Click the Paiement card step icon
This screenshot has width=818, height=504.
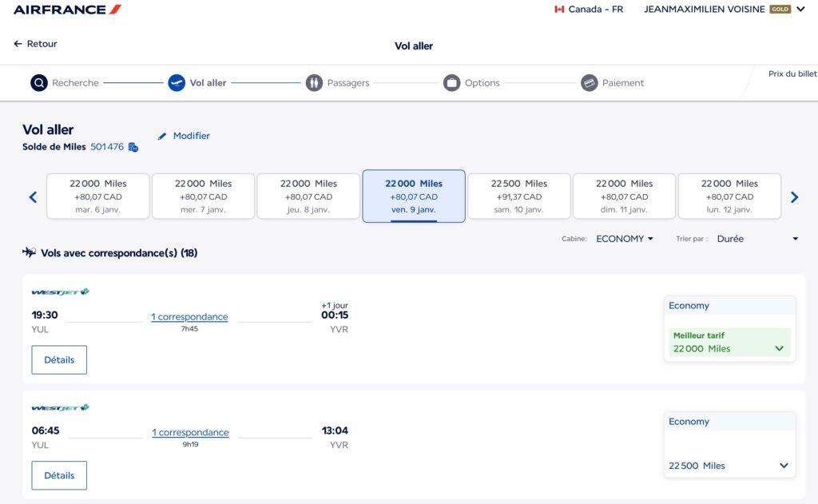590,83
